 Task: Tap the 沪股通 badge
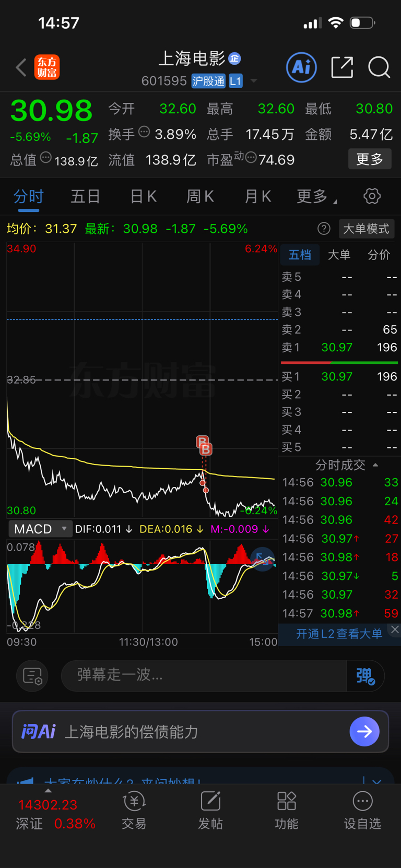(208, 81)
